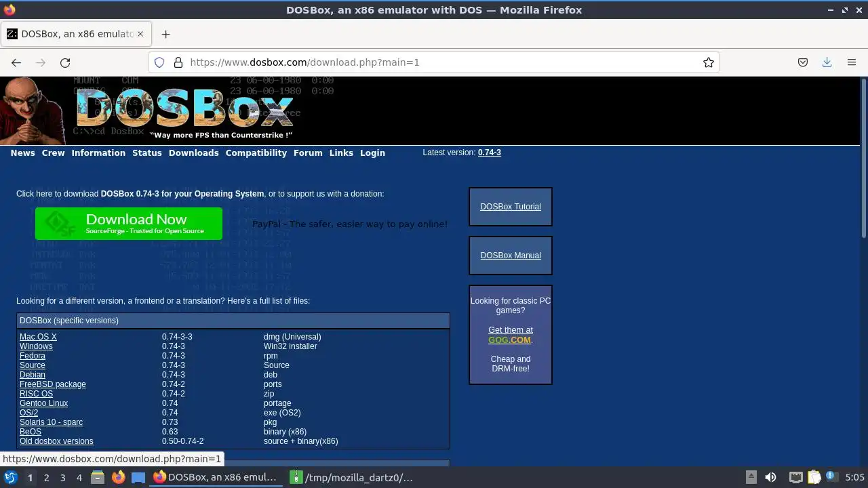Click the blue desktop icon in the taskbar

[x=138, y=477]
